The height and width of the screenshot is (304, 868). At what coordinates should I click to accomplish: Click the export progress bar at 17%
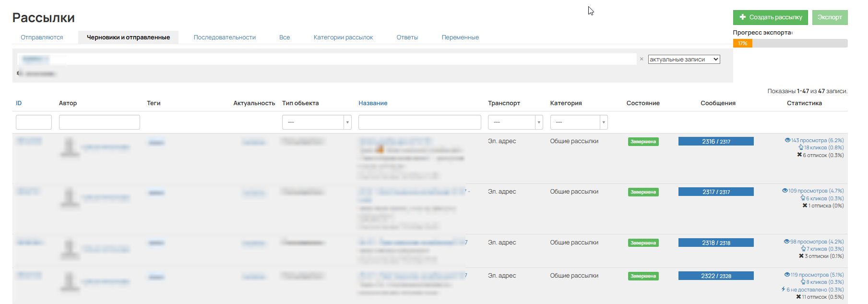point(790,43)
